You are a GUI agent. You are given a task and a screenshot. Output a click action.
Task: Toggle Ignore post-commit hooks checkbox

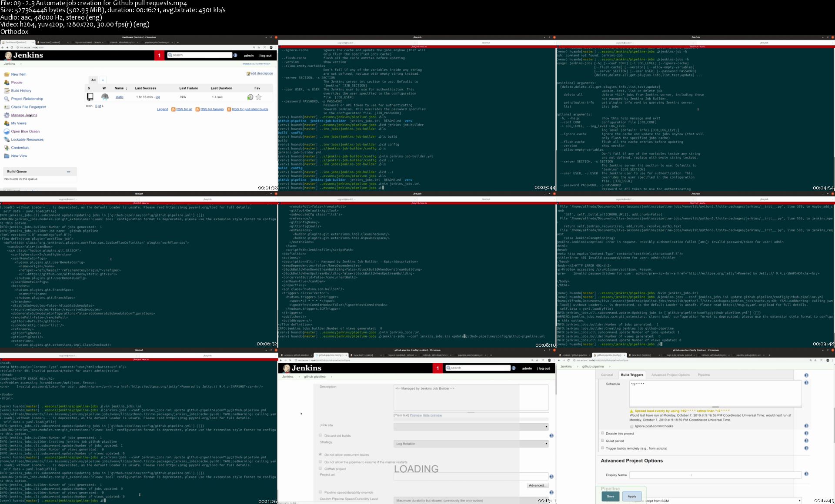[631, 426]
